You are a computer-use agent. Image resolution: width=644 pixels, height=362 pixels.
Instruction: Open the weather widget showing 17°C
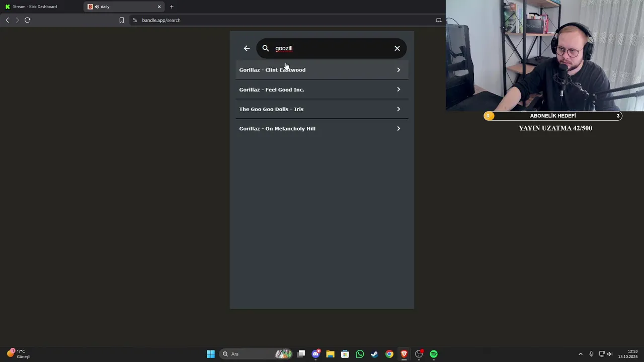click(x=19, y=354)
